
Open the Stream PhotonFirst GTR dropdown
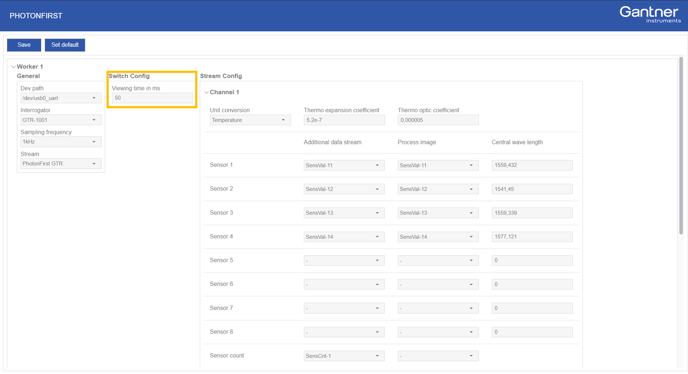click(61, 163)
